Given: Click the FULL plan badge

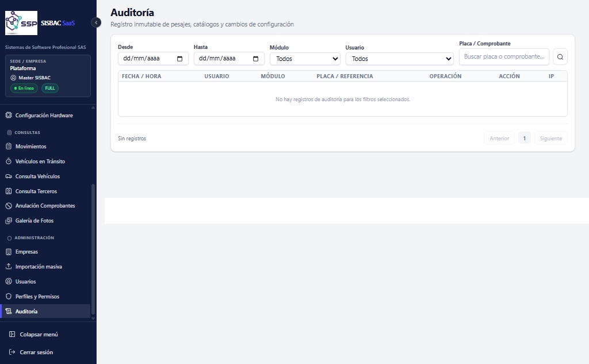Looking at the screenshot, I should pos(50,89).
